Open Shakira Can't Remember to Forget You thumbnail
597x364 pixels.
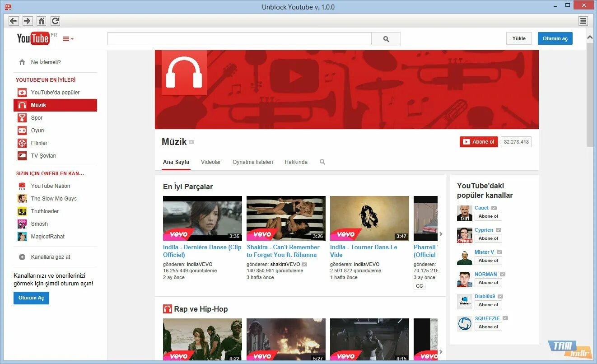pyautogui.click(x=286, y=218)
